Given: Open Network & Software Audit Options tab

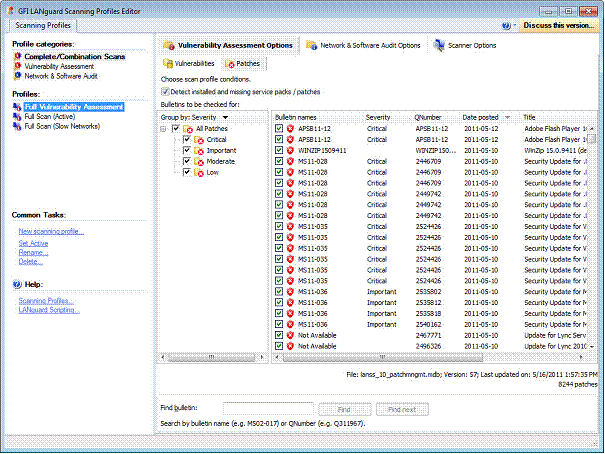Looking at the screenshot, I should (363, 45).
